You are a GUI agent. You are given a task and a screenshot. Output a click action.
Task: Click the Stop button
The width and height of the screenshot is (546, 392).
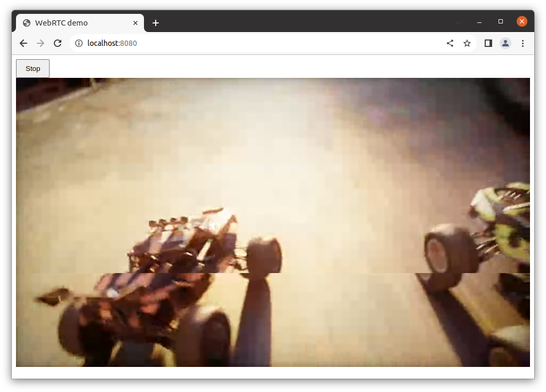[33, 69]
